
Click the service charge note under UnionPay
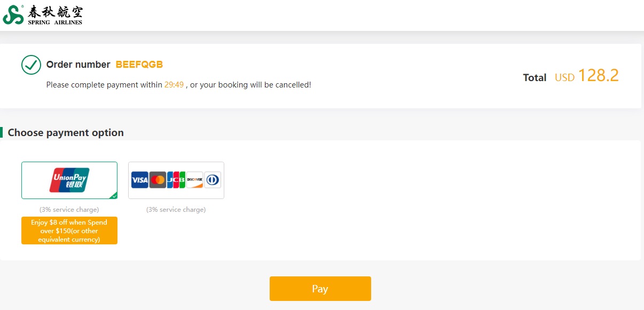[69, 210]
